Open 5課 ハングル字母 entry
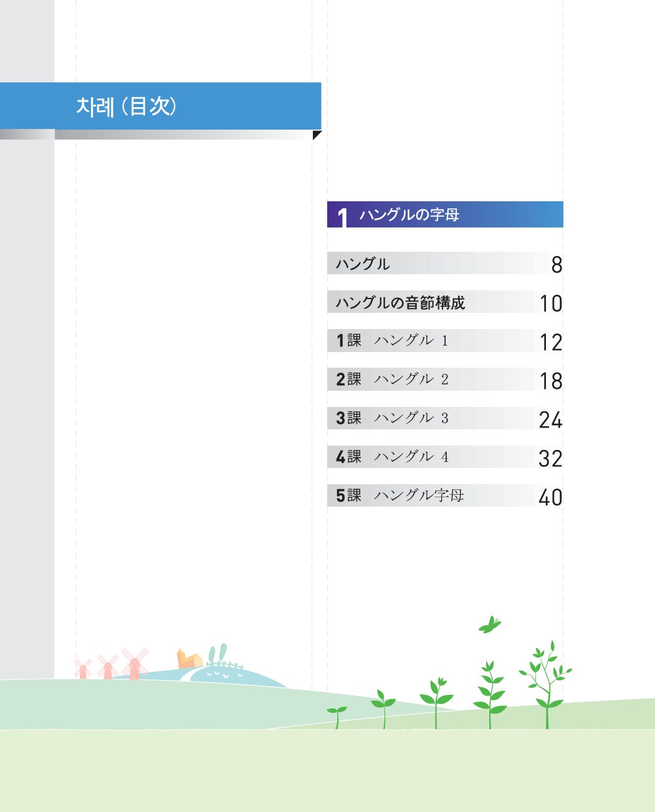The width and height of the screenshot is (655, 812). [400, 496]
